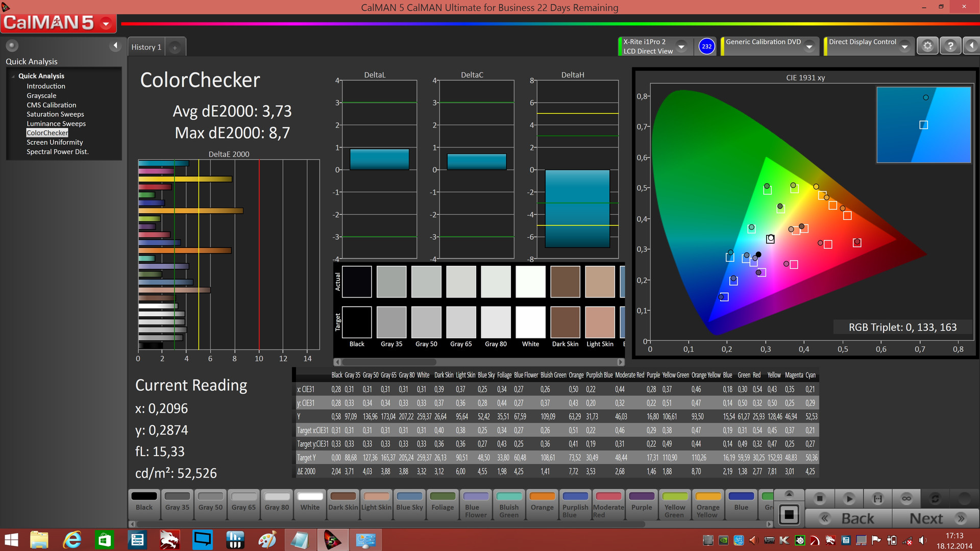Click the single read bracket icon
The image size is (980, 551).
click(x=878, y=498)
